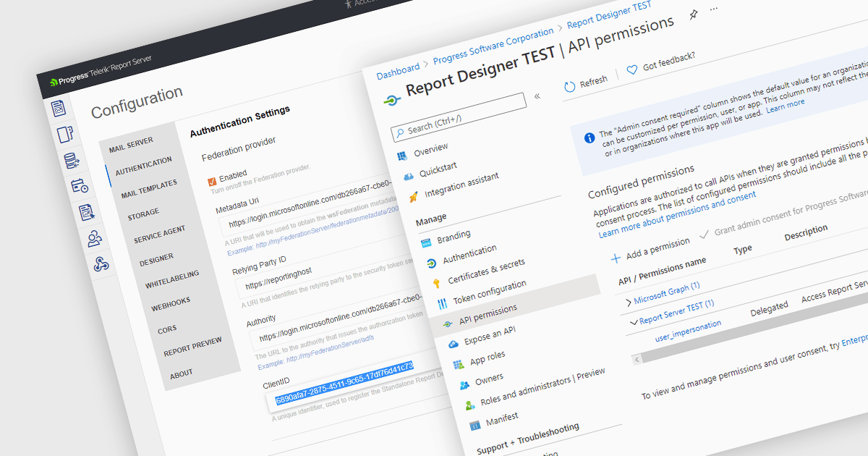Click the Report Designer TEST app icon
This screenshot has width=868, height=456.
(x=392, y=100)
